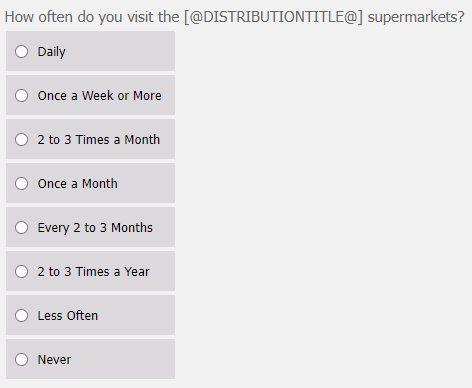The height and width of the screenshot is (388, 472).
Task: Tick the 2 to 3 Times a Month radio circle
Action: tap(21, 139)
